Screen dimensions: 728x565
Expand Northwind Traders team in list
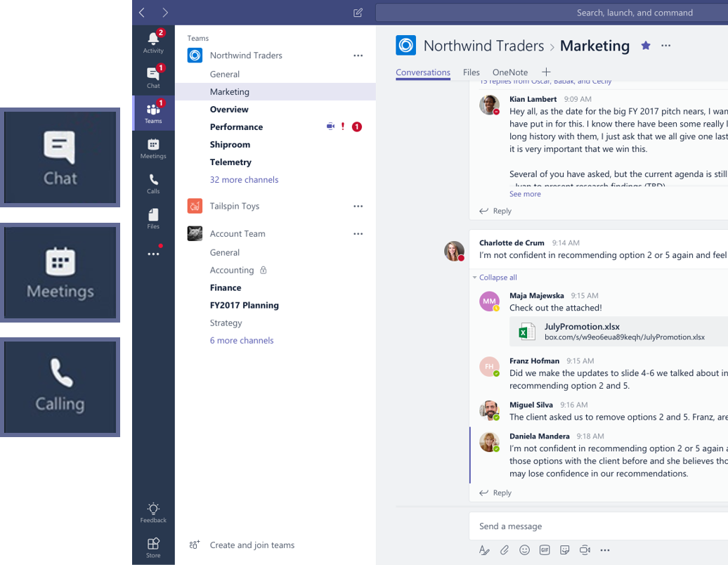point(246,56)
